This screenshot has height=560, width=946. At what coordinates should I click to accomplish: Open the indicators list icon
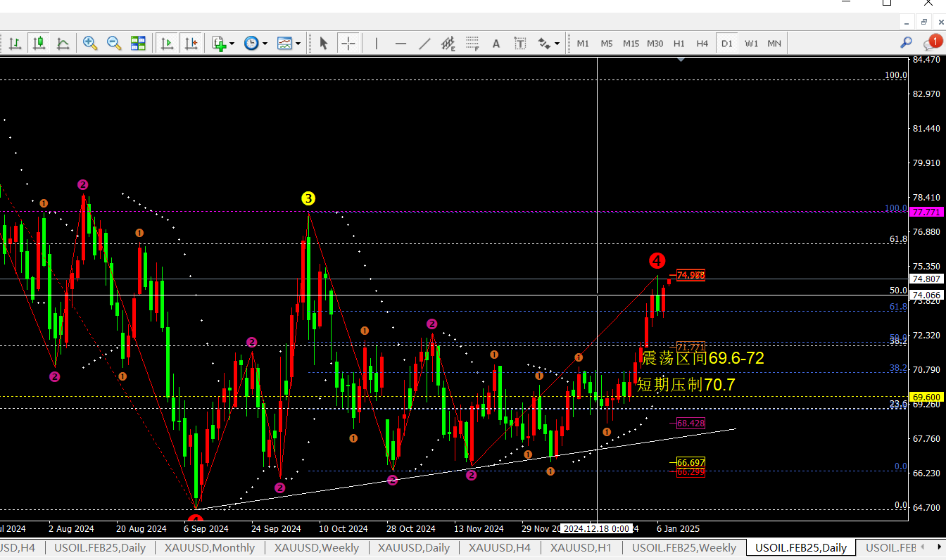tap(219, 44)
